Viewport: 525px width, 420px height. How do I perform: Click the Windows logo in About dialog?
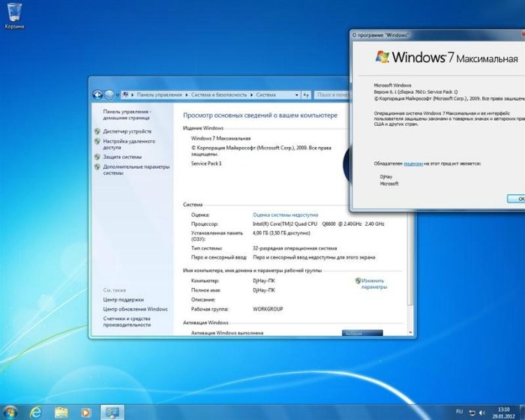pos(382,57)
